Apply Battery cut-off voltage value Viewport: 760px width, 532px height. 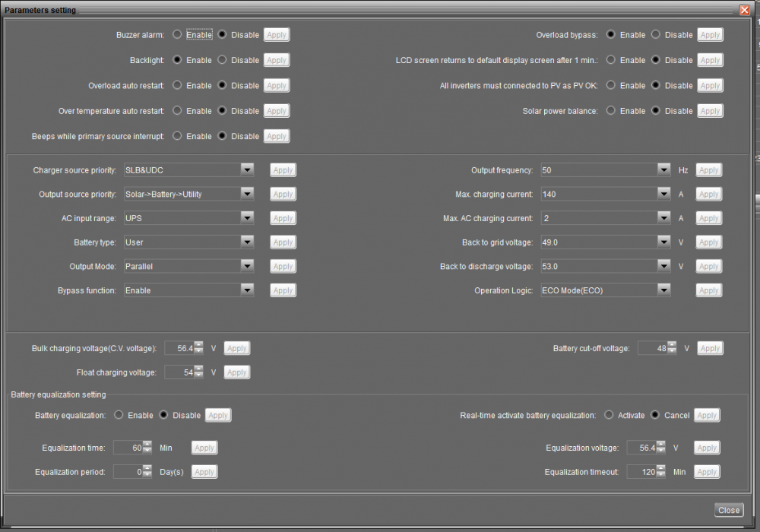pyautogui.click(x=710, y=348)
